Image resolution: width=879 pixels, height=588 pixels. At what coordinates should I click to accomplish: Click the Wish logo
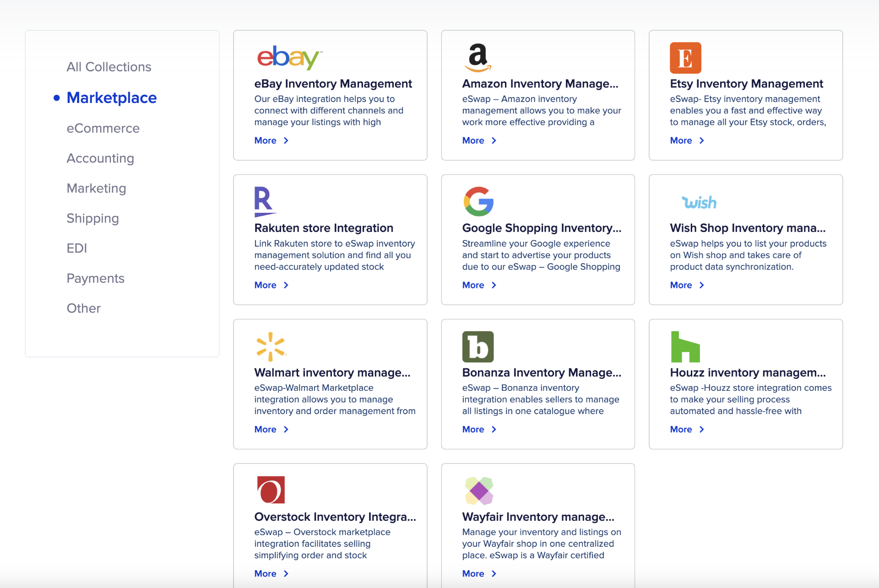click(x=699, y=202)
